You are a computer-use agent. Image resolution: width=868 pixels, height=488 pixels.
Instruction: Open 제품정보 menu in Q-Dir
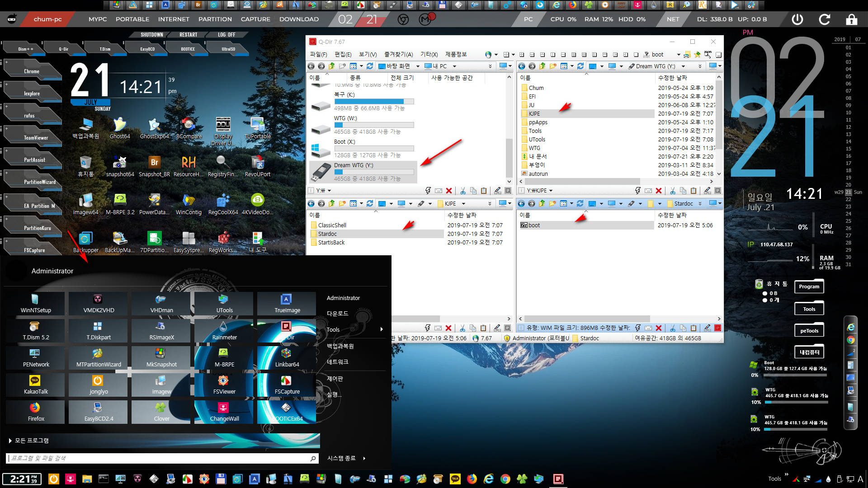pos(456,54)
